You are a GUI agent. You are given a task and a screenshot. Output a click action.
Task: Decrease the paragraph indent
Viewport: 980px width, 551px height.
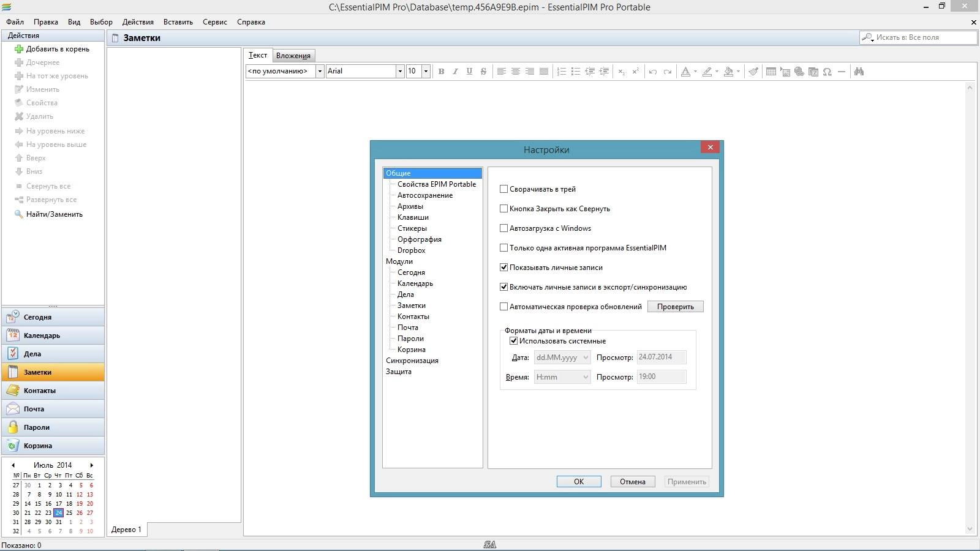tap(590, 72)
